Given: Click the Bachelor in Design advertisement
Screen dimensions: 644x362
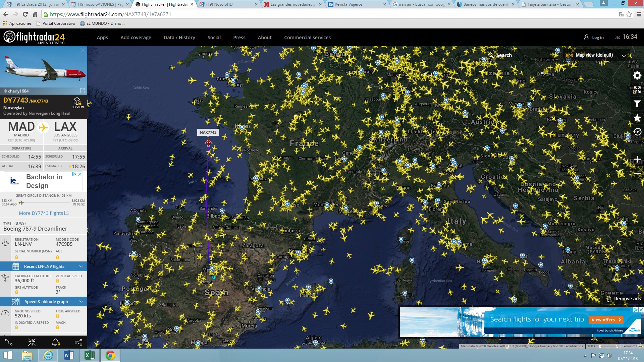Looking at the screenshot, I should pos(43,181).
